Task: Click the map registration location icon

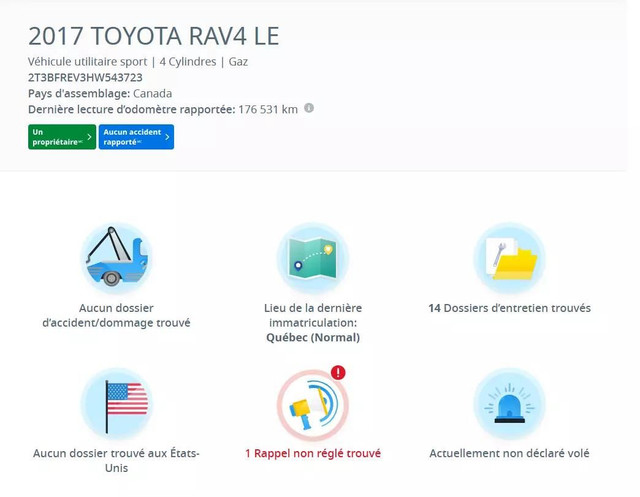Action: (x=313, y=258)
